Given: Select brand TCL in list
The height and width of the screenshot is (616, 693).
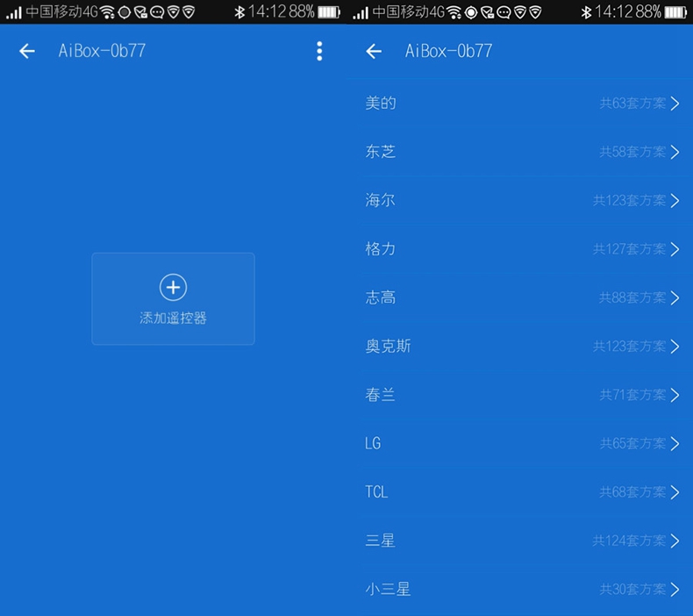Looking at the screenshot, I should [x=519, y=492].
